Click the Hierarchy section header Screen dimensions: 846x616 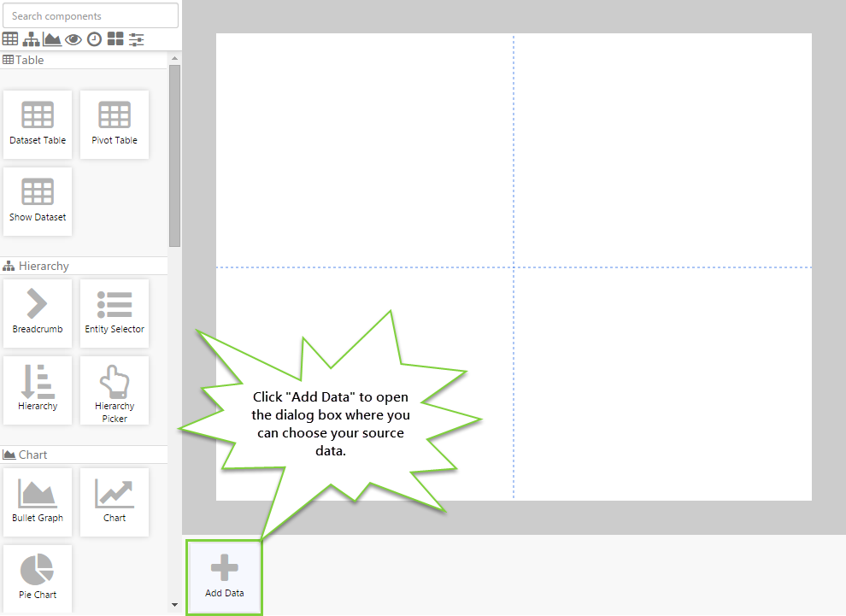click(x=43, y=267)
